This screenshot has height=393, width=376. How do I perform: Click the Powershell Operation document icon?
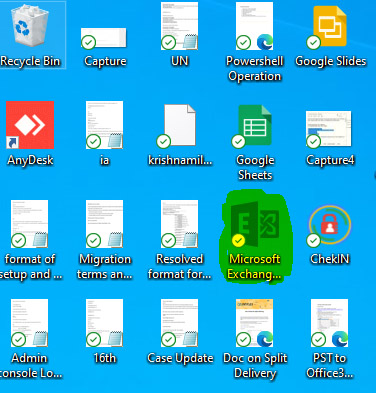(254, 26)
